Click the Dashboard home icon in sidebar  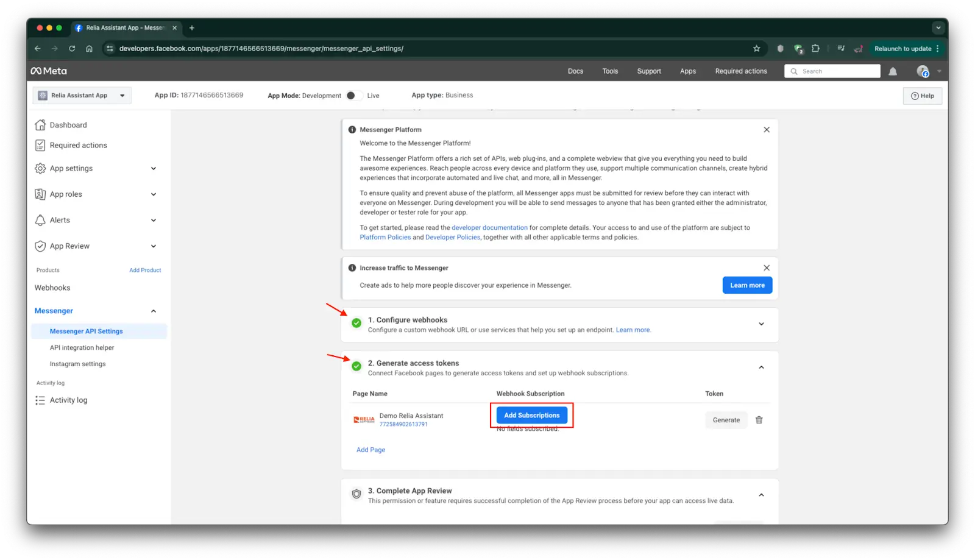40,125
